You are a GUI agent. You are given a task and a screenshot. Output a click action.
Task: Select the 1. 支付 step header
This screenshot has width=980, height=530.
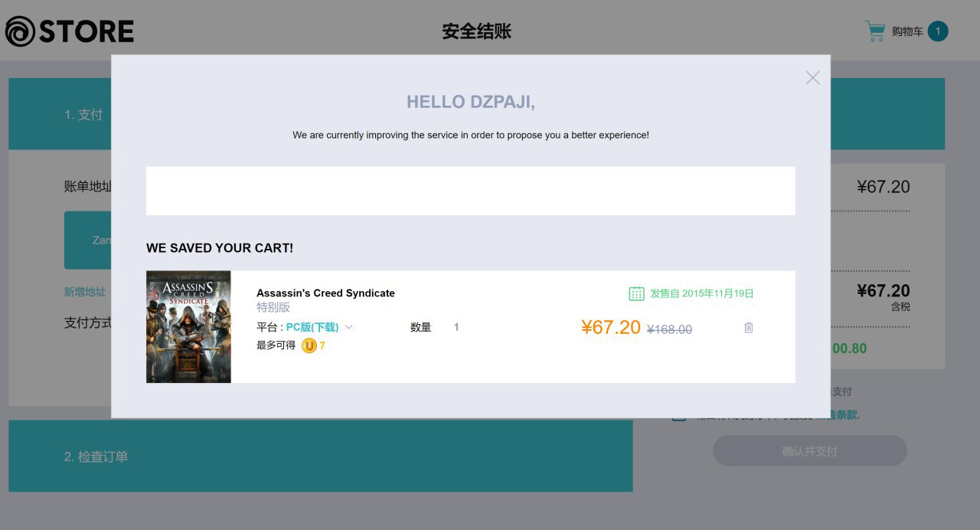point(83,114)
